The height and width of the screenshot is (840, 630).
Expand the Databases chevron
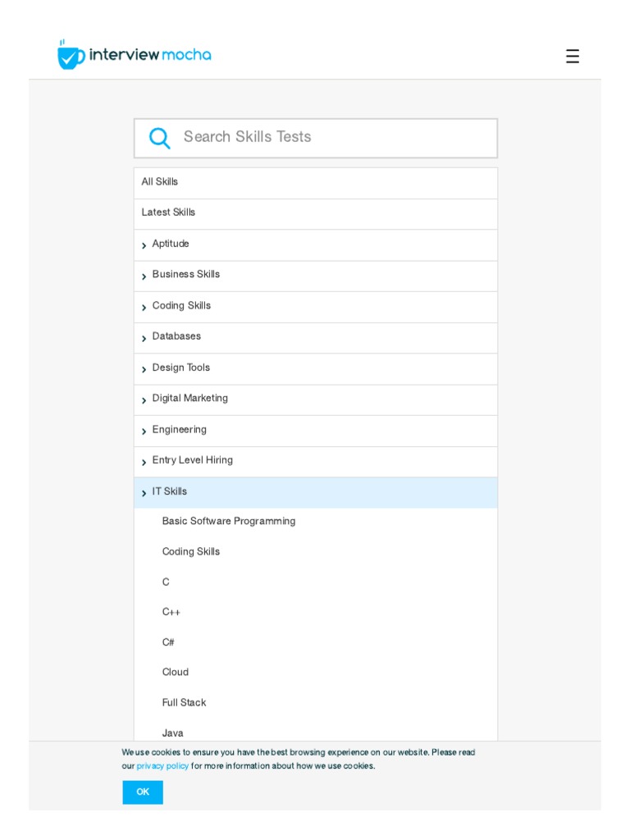(144, 339)
